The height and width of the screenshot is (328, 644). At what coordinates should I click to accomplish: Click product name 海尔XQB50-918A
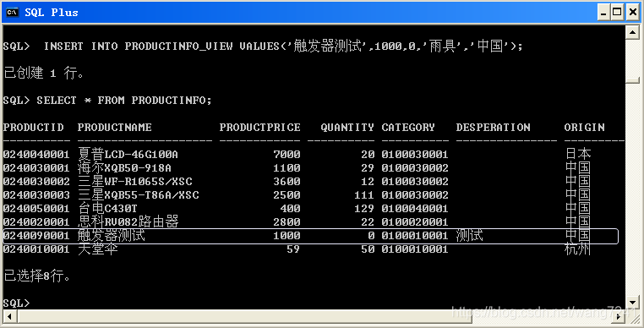click(124, 167)
